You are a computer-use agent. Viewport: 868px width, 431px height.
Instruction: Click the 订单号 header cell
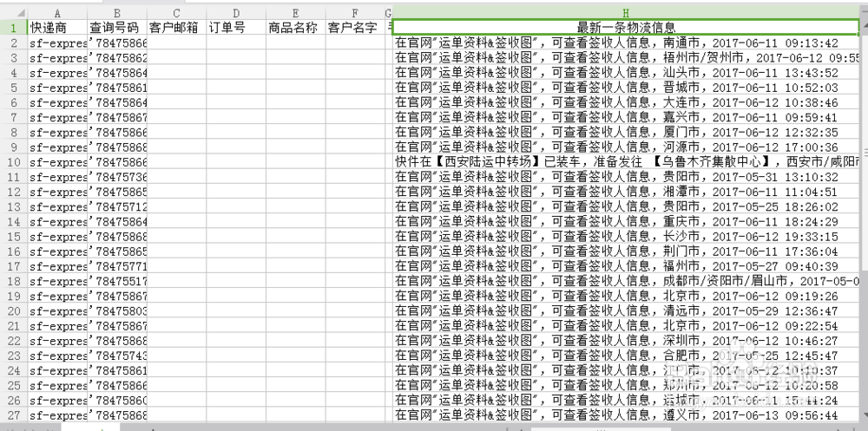pyautogui.click(x=236, y=27)
